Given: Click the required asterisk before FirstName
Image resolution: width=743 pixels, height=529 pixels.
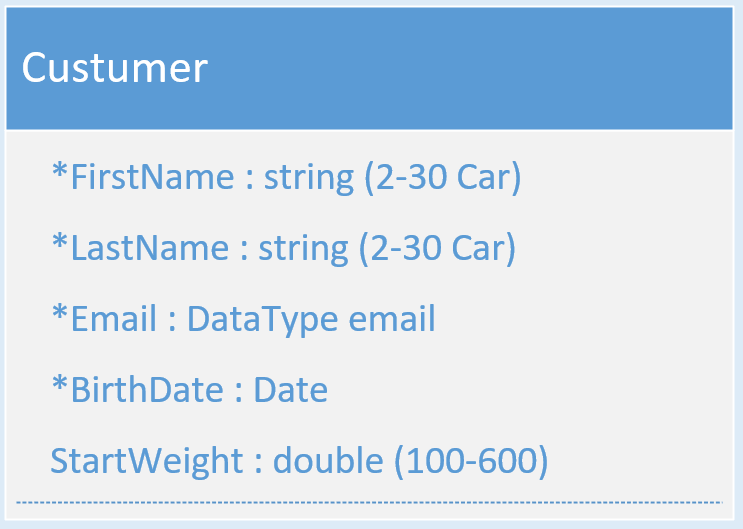Looking at the screenshot, I should 60,170.
